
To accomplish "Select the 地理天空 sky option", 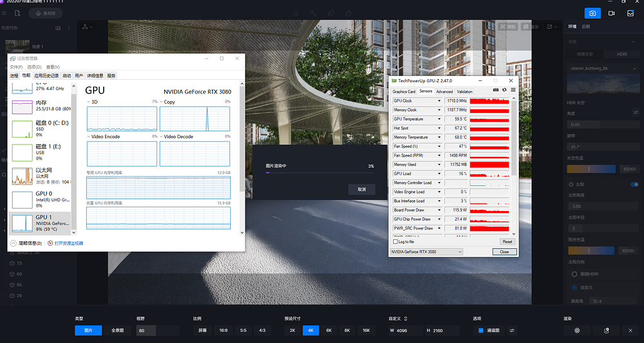I will coord(585,54).
